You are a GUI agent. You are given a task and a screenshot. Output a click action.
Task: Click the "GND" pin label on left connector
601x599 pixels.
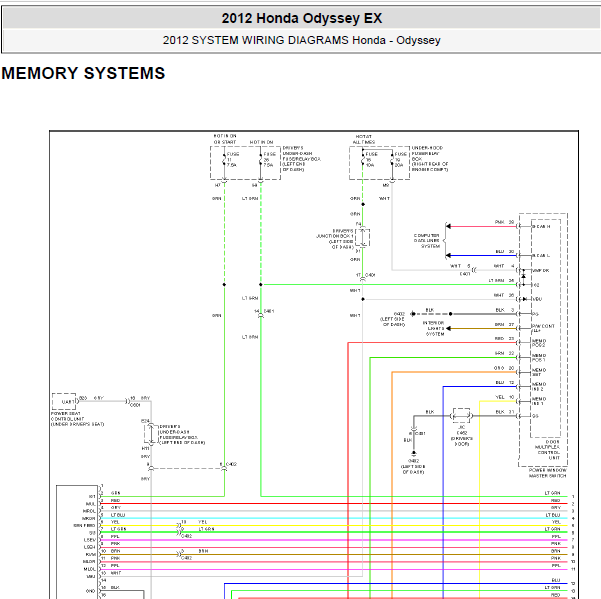pyautogui.click(x=90, y=591)
